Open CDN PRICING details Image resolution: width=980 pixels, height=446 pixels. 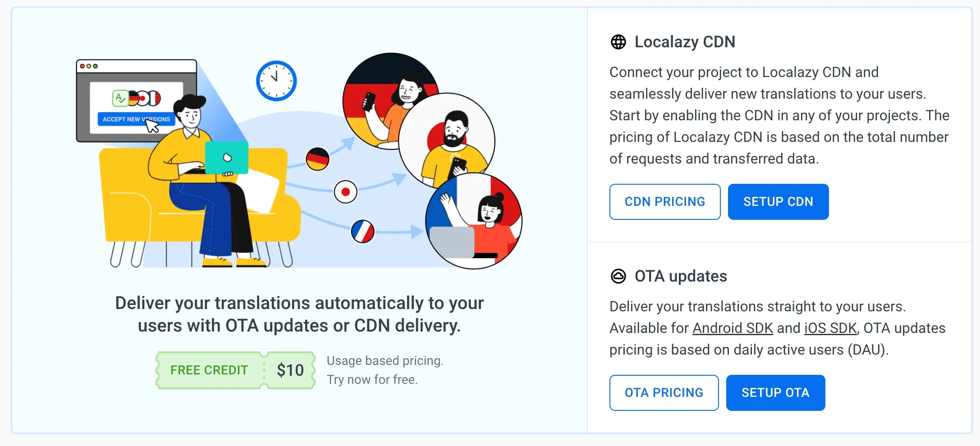664,201
